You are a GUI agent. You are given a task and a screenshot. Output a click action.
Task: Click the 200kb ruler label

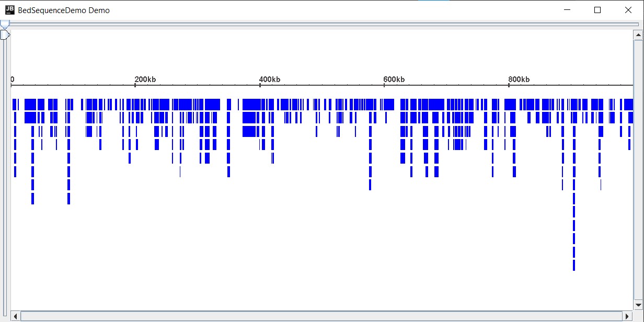tap(145, 79)
